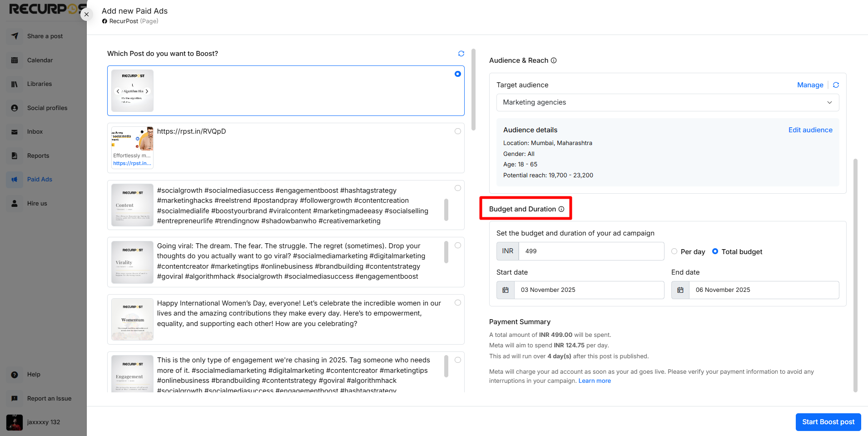Select the Per day budget option
Image resolution: width=868 pixels, height=436 pixels.
[x=675, y=251]
